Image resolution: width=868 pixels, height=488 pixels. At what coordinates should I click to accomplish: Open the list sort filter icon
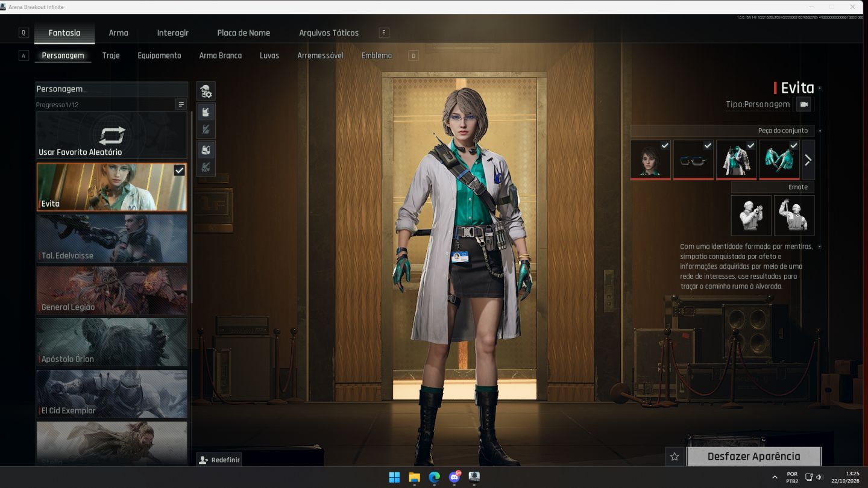coord(181,104)
